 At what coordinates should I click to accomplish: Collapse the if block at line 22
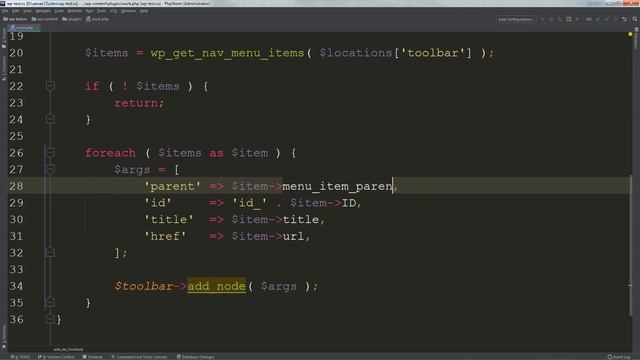coord(50,86)
